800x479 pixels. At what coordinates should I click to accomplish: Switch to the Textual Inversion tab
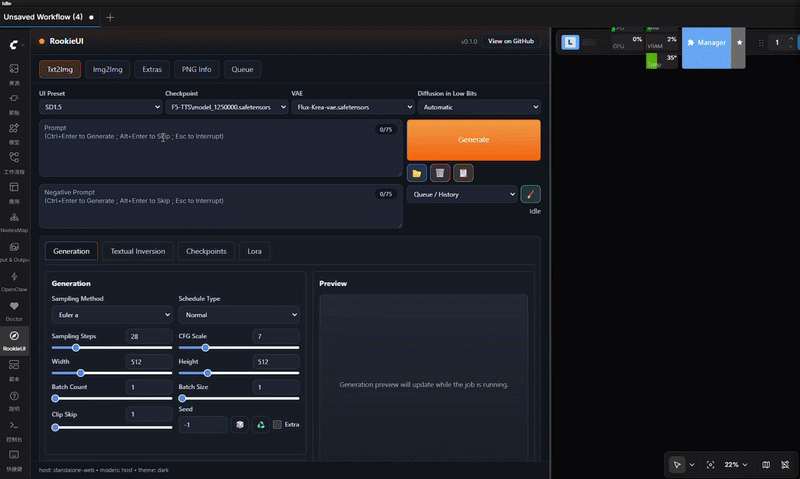point(138,251)
